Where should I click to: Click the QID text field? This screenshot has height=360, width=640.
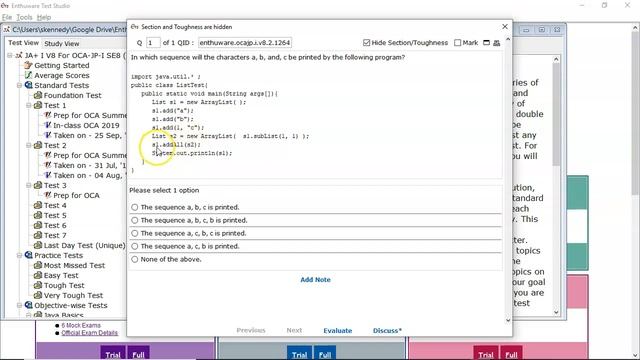tap(244, 42)
